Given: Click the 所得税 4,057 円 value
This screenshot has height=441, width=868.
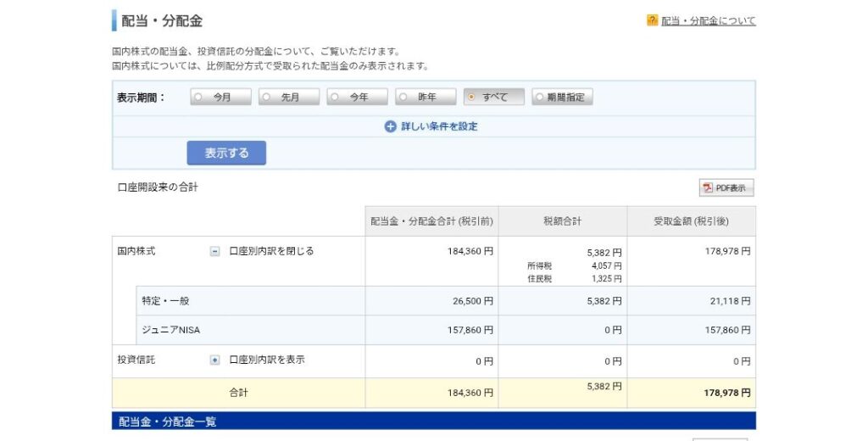Looking at the screenshot, I should point(607,266).
